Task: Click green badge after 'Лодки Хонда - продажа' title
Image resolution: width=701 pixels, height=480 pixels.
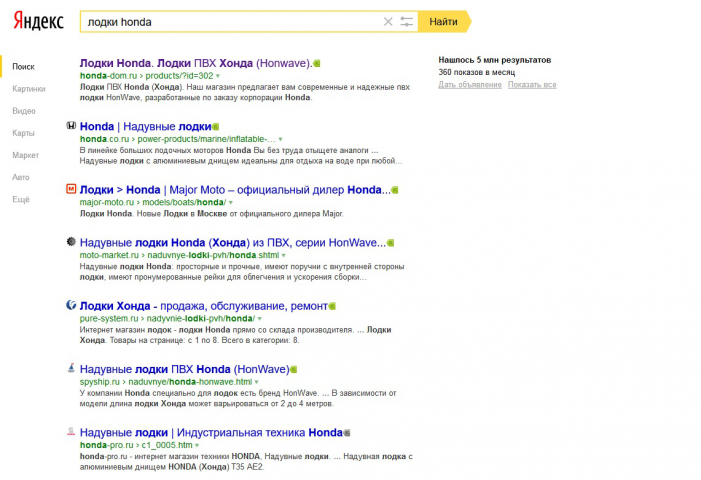Action: point(332,307)
